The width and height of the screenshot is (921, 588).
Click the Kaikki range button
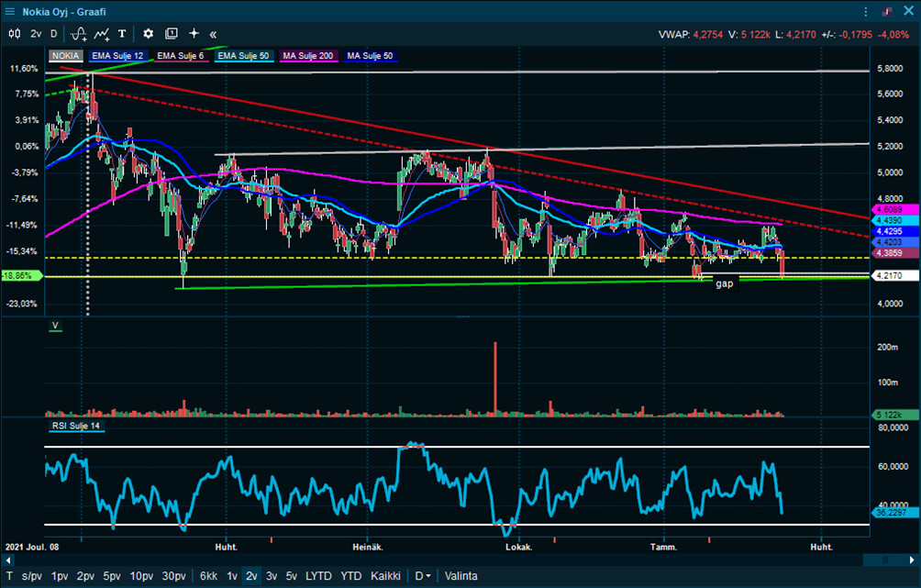[x=385, y=576]
